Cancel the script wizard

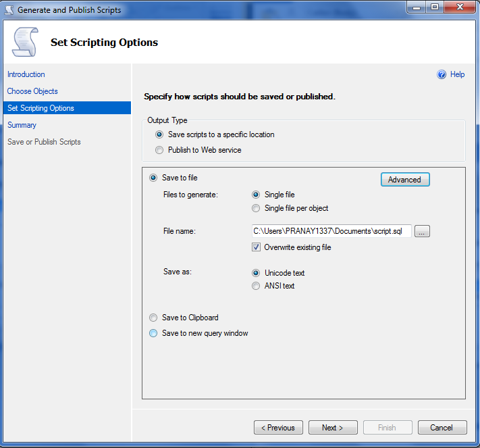pyautogui.click(x=442, y=428)
